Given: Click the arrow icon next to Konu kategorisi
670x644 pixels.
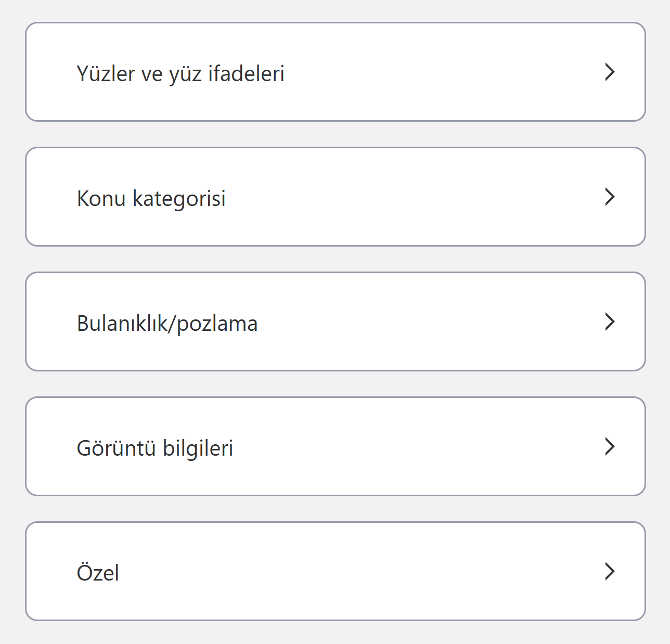Looking at the screenshot, I should point(610,197).
